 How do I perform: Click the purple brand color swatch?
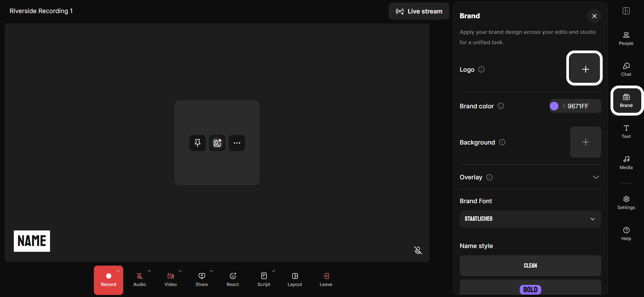click(554, 106)
